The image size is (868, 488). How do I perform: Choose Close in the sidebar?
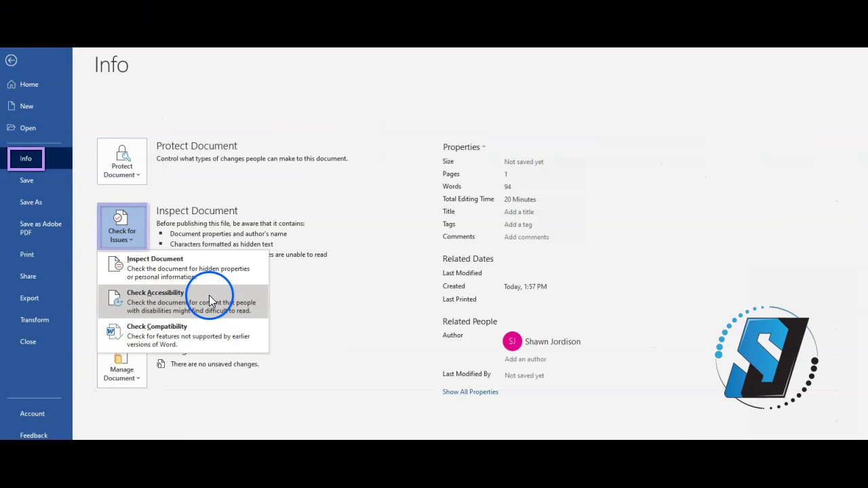28,342
